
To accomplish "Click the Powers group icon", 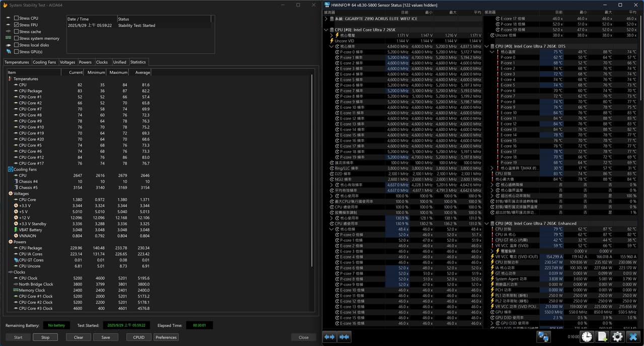I will (11, 242).
